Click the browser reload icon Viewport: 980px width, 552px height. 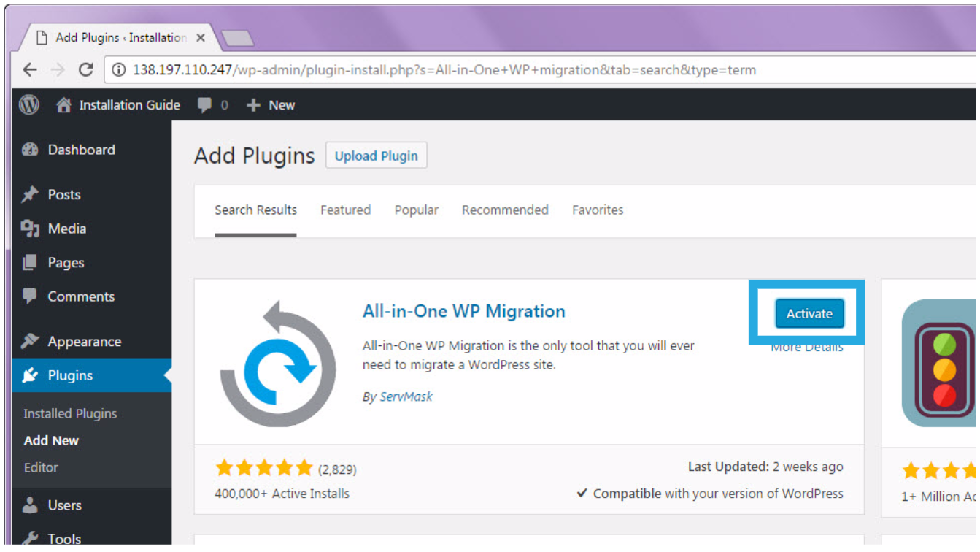[86, 70]
